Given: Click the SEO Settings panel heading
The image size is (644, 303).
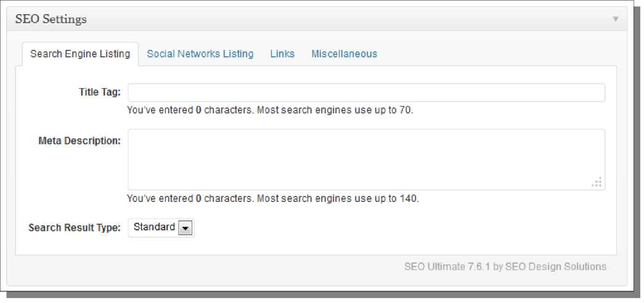Looking at the screenshot, I should tap(51, 19).
